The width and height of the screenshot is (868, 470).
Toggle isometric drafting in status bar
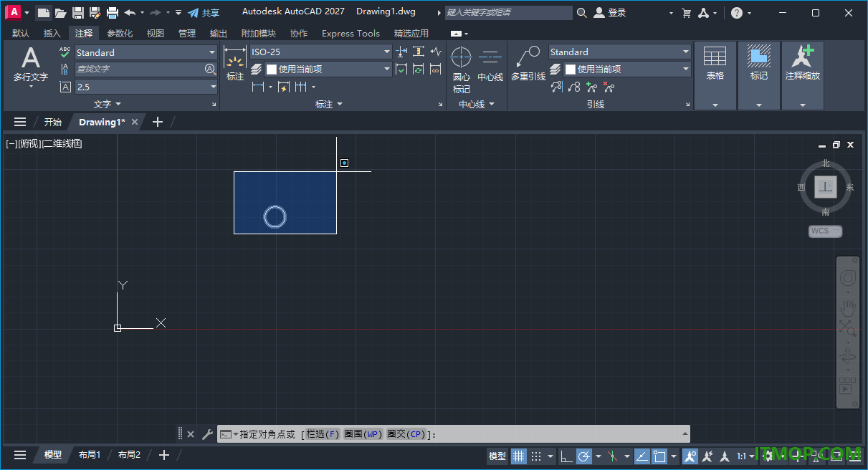[614, 456]
